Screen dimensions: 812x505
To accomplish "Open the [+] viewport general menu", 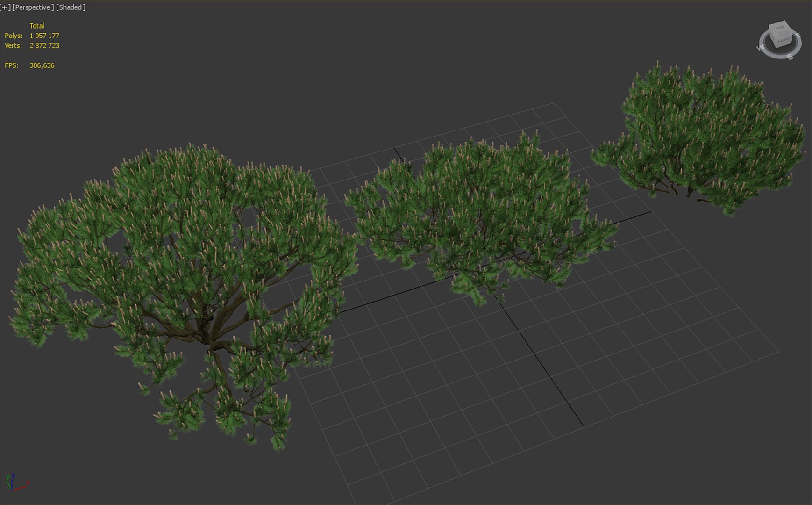I will coord(5,7).
